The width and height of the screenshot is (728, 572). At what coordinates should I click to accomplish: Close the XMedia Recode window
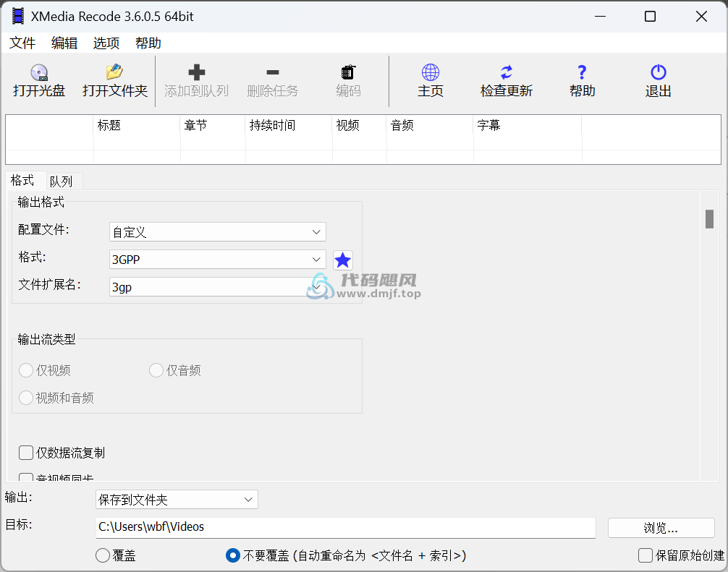[x=701, y=16]
